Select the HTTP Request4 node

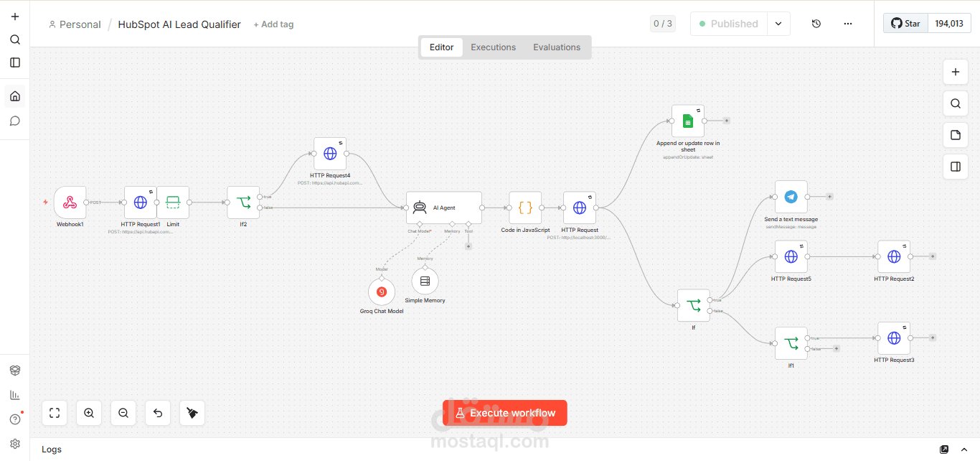click(330, 153)
